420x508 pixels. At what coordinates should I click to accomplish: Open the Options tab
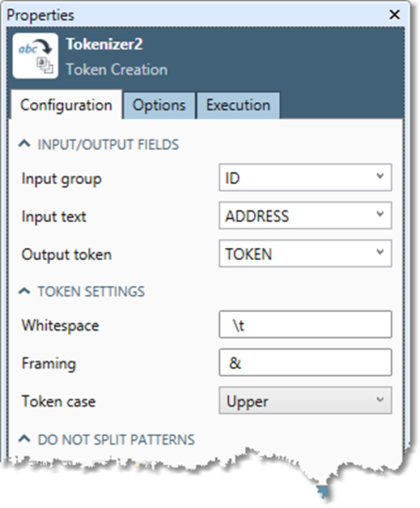pyautogui.click(x=159, y=105)
